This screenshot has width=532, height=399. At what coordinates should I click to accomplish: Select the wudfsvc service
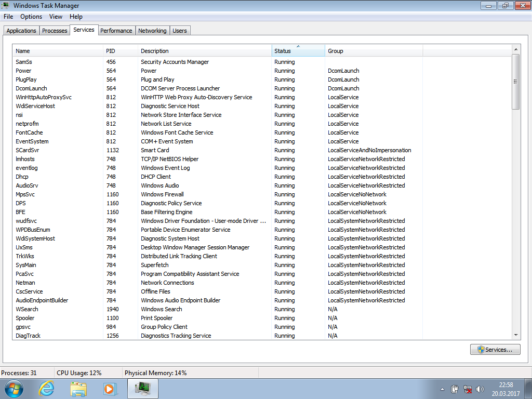(26, 220)
